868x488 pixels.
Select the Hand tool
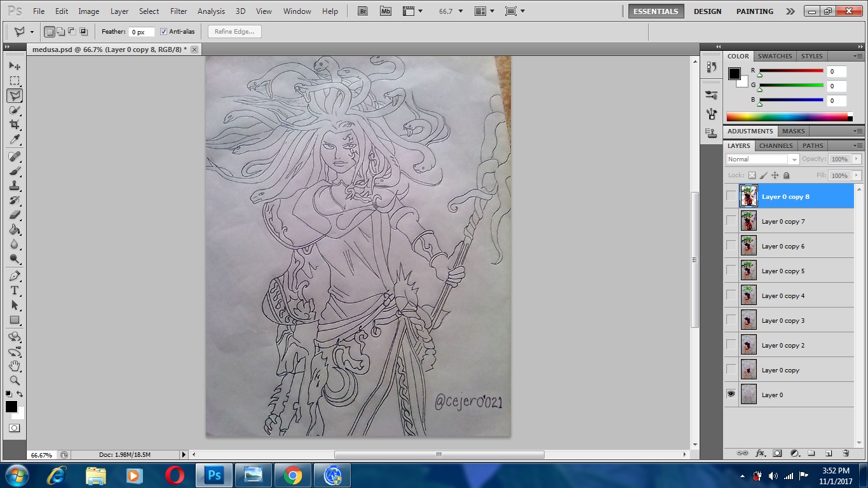point(15,366)
